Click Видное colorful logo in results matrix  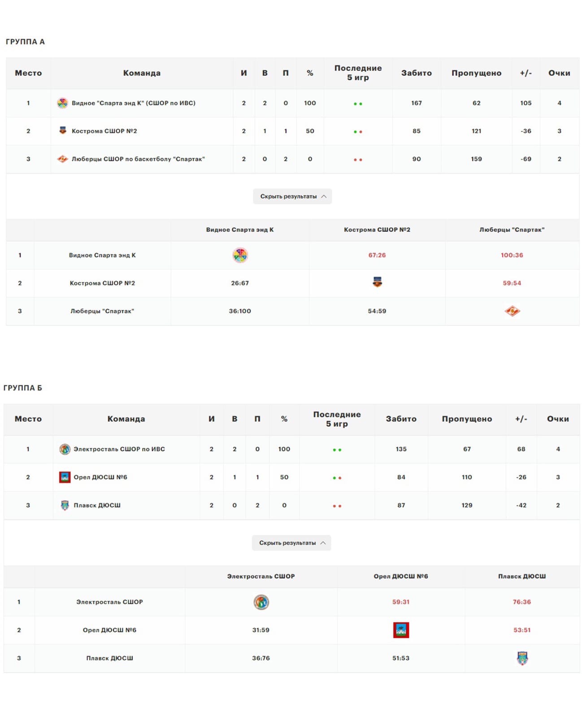[x=240, y=255]
